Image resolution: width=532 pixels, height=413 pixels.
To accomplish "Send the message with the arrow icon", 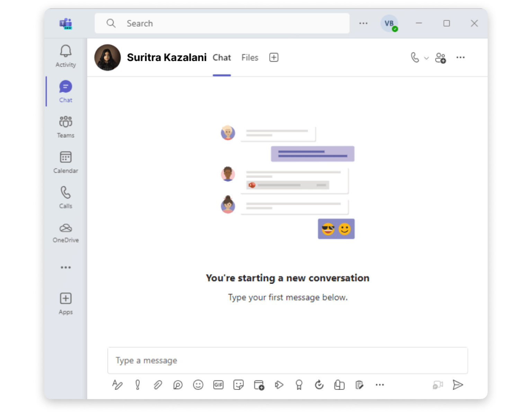I will [x=458, y=385].
